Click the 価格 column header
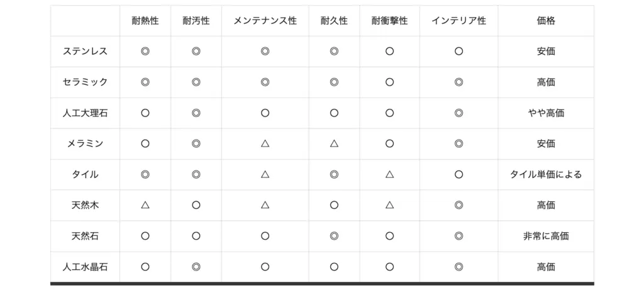The image size is (644, 290). click(x=546, y=21)
